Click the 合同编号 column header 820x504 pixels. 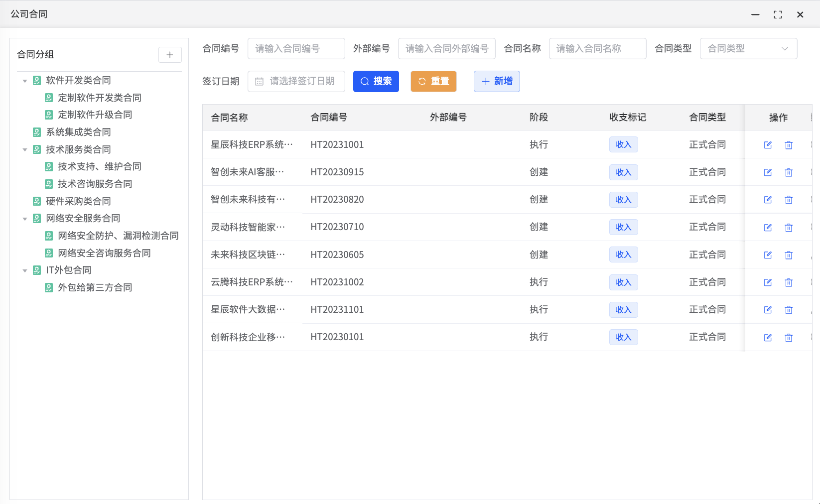329,118
